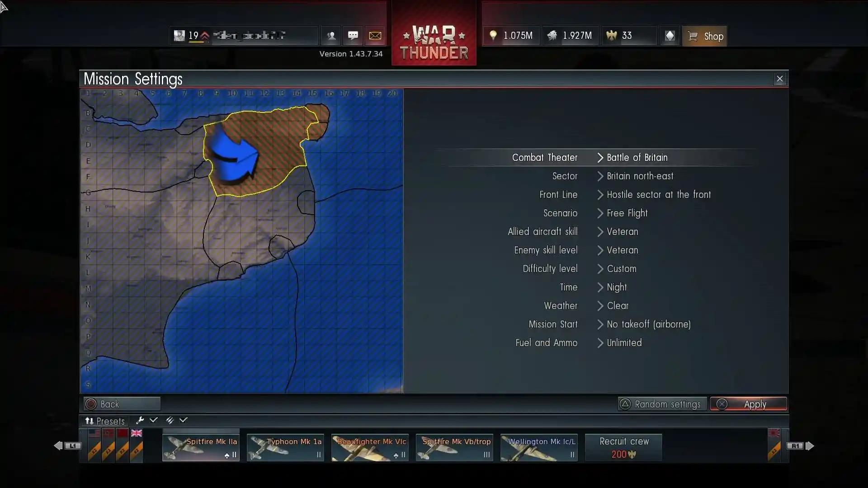Toggle the checkmark beside the wrench icon
Viewport: 868px width, 488px height.
pyautogui.click(x=154, y=420)
